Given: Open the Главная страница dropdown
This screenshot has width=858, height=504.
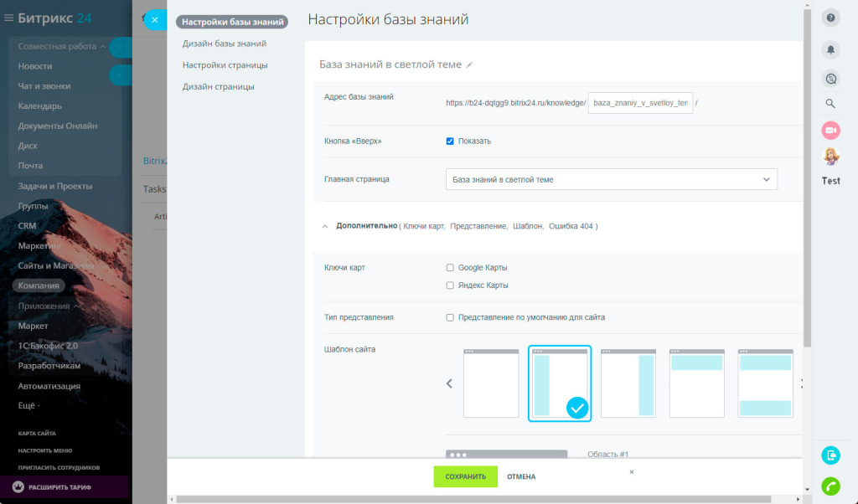Looking at the screenshot, I should coord(611,179).
